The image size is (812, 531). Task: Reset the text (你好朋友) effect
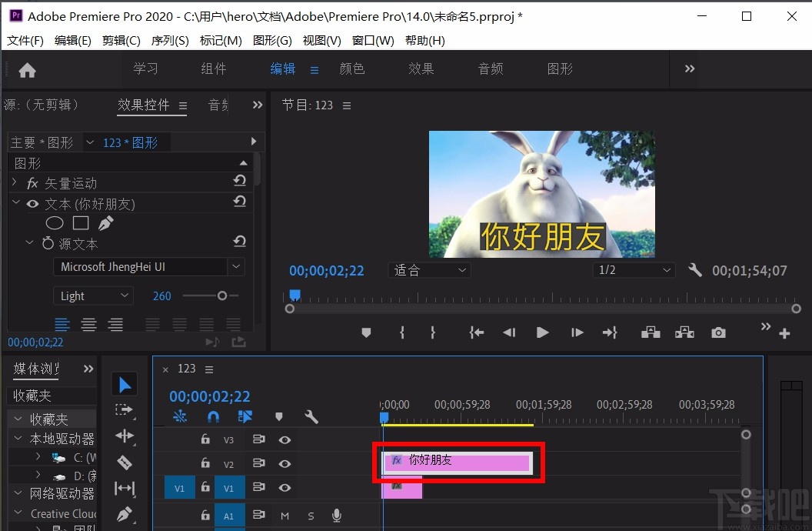[239, 201]
